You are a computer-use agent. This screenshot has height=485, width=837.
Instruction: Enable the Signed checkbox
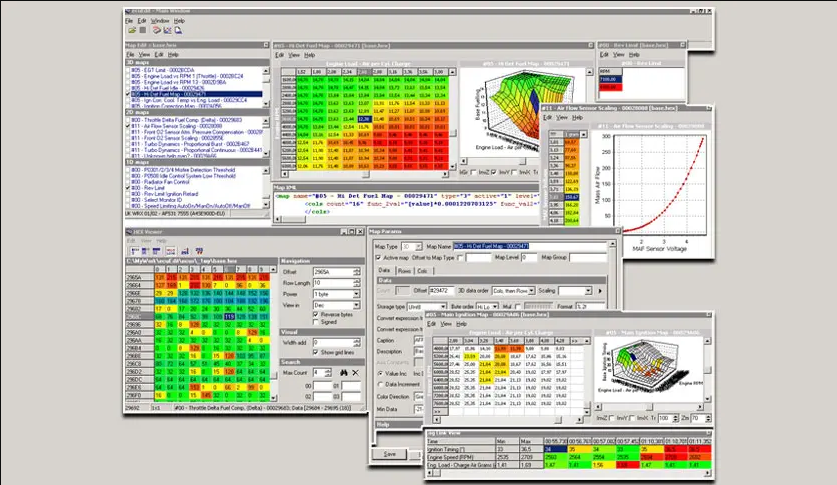coord(316,322)
